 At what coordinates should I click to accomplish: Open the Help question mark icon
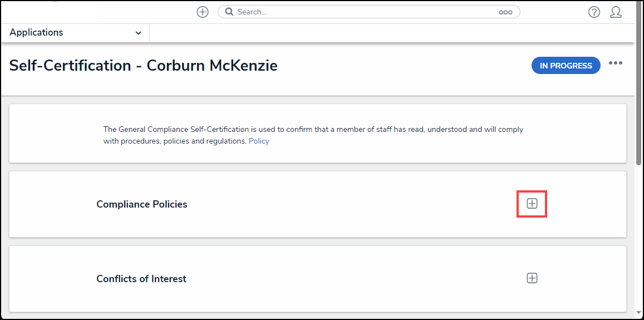pyautogui.click(x=594, y=12)
